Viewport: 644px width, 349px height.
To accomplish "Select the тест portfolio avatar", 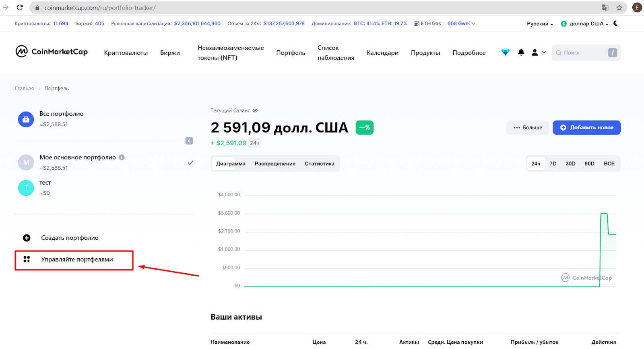I will [26, 188].
